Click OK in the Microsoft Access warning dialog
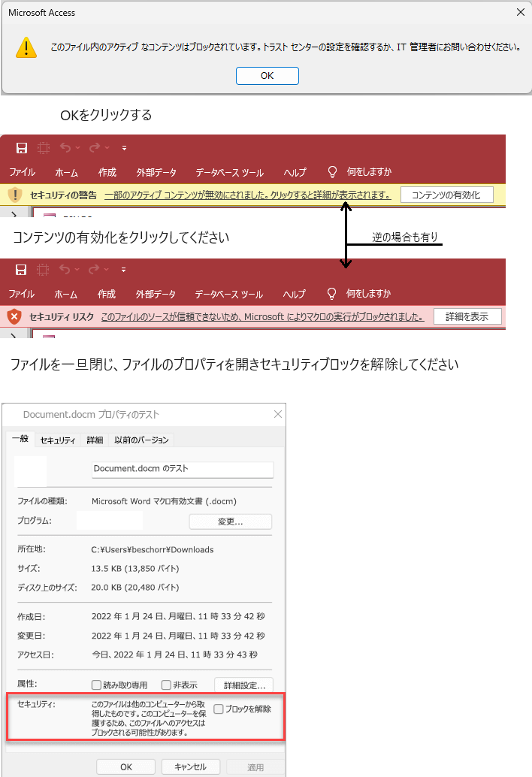 [267, 76]
